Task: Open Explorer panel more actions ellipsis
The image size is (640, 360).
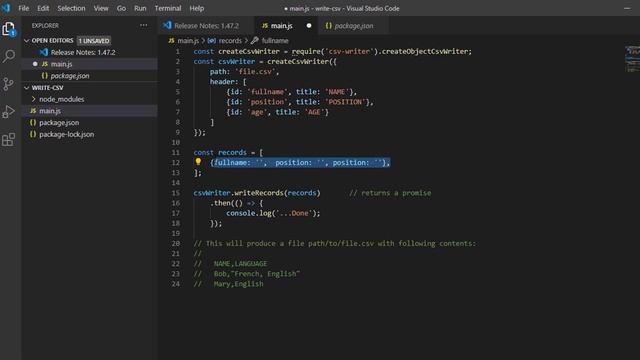Action: click(x=144, y=25)
